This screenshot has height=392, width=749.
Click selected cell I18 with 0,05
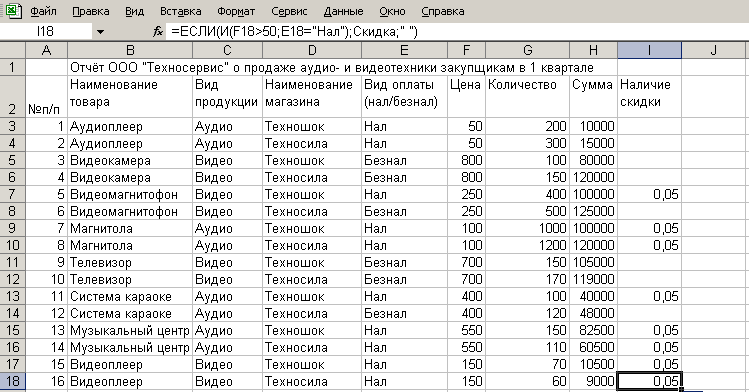pos(650,381)
